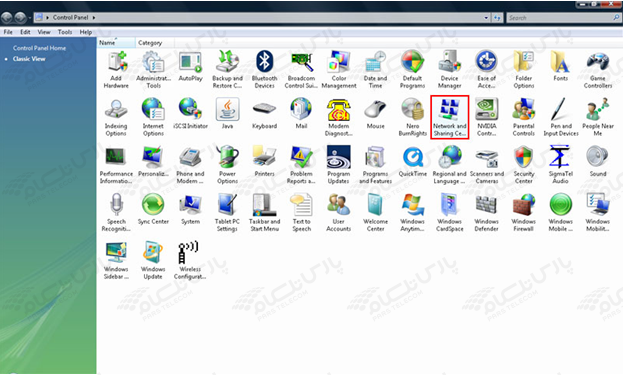The height and width of the screenshot is (375, 623).
Task: Open Sync Center
Action: (153, 210)
